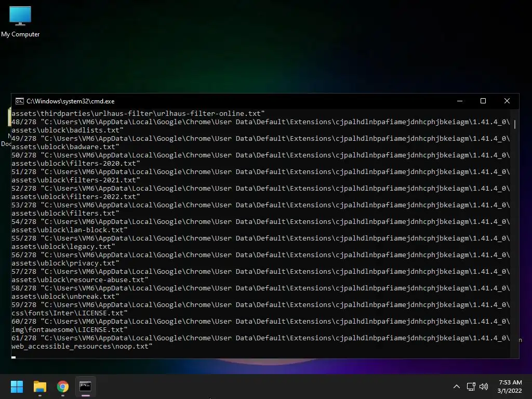Viewport: 532px width, 399px height.
Task: Open the clock showing 7:53 AM
Action: [x=510, y=387]
